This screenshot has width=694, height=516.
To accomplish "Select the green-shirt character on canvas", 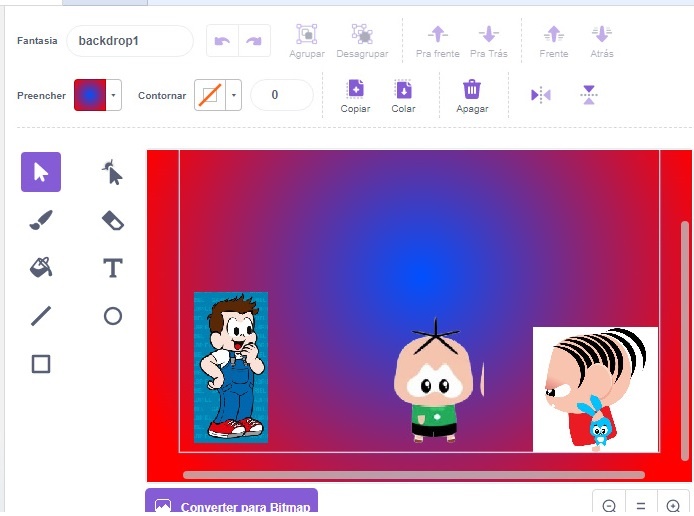I will 435,381.
